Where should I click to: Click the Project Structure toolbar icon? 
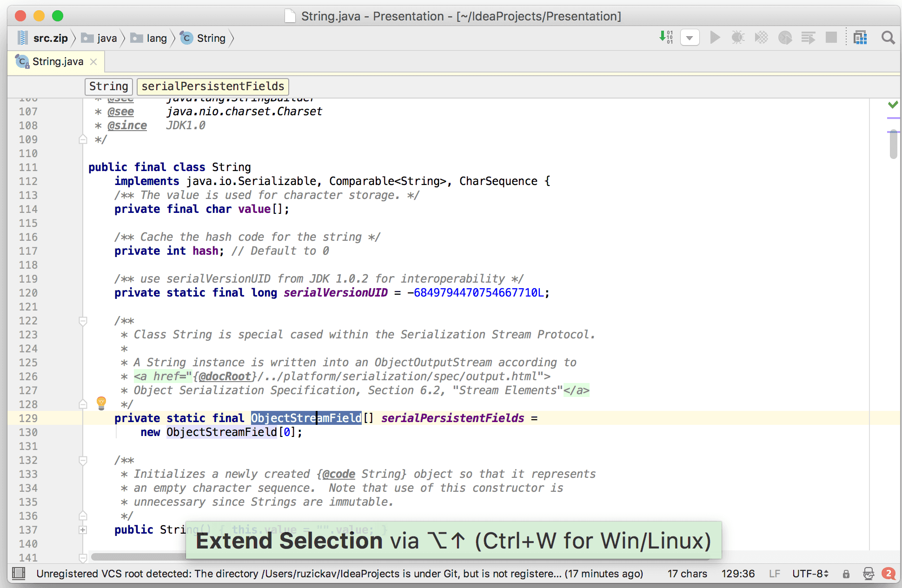[860, 38]
